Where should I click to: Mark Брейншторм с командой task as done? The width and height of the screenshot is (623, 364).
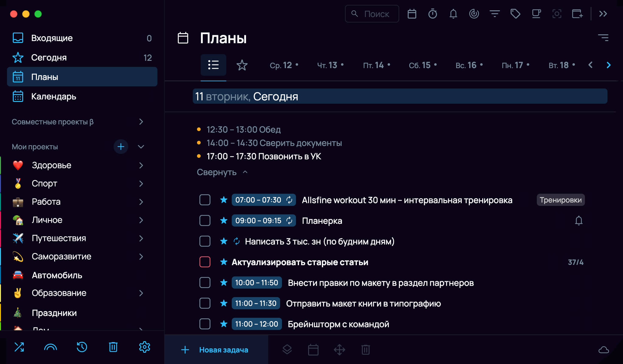tap(205, 324)
